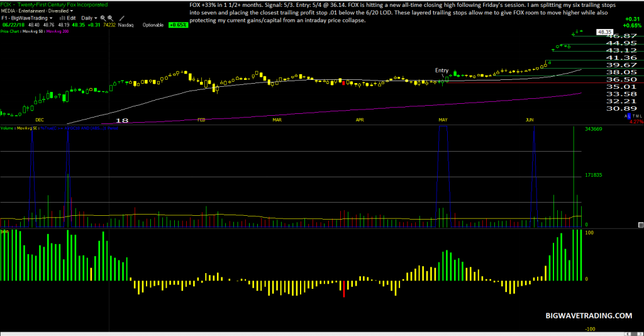Click the Price Chart indicator label

(x=9, y=31)
